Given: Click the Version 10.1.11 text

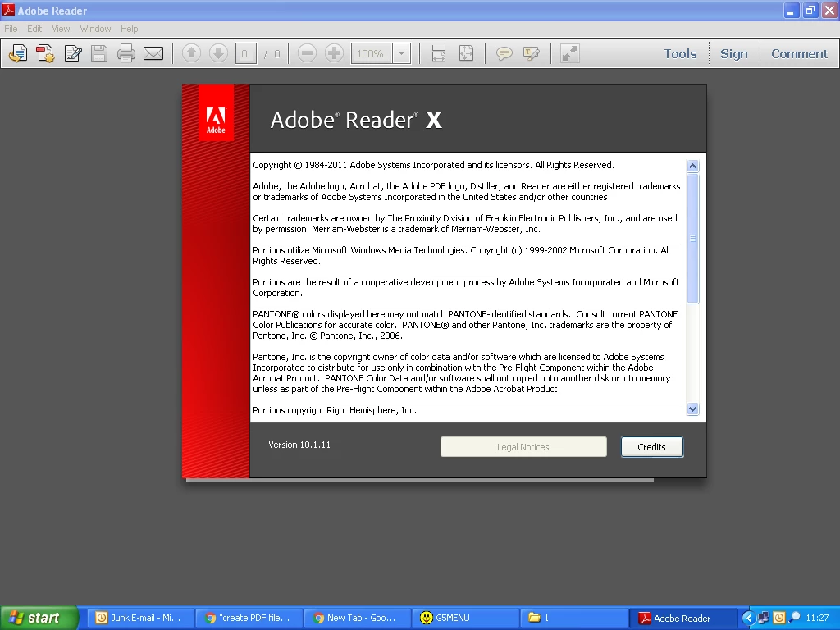Looking at the screenshot, I should click(x=299, y=445).
